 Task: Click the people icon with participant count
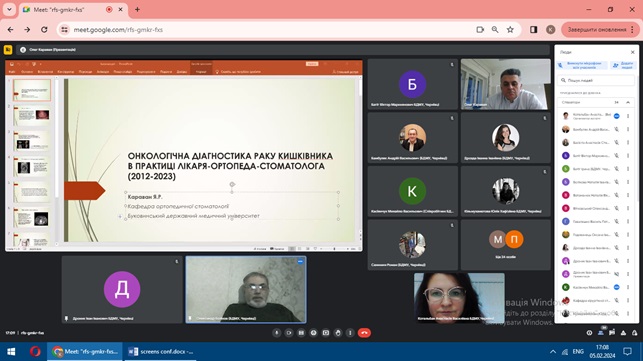point(601,332)
